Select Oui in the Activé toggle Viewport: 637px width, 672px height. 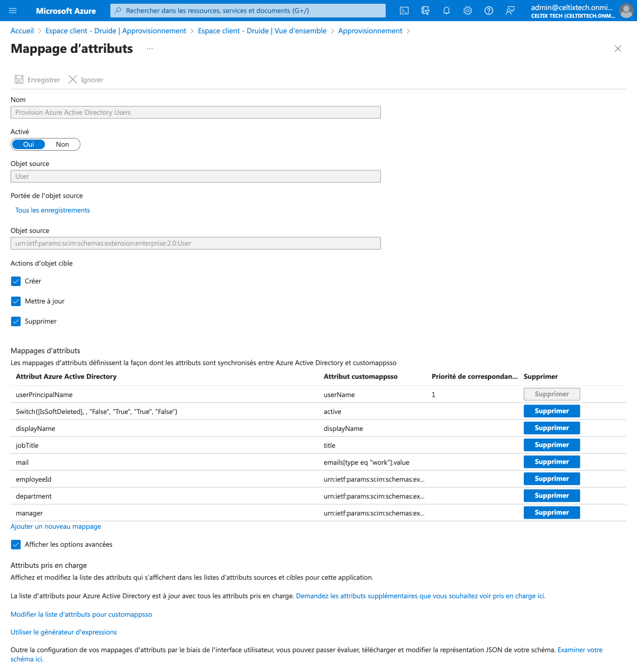point(29,144)
